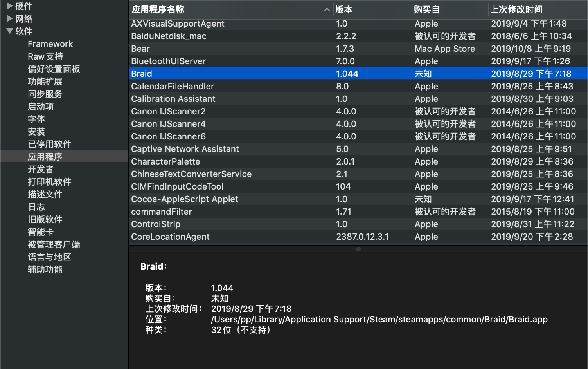
Task: Open 被管理客户端 sidebar item
Action: 54,244
